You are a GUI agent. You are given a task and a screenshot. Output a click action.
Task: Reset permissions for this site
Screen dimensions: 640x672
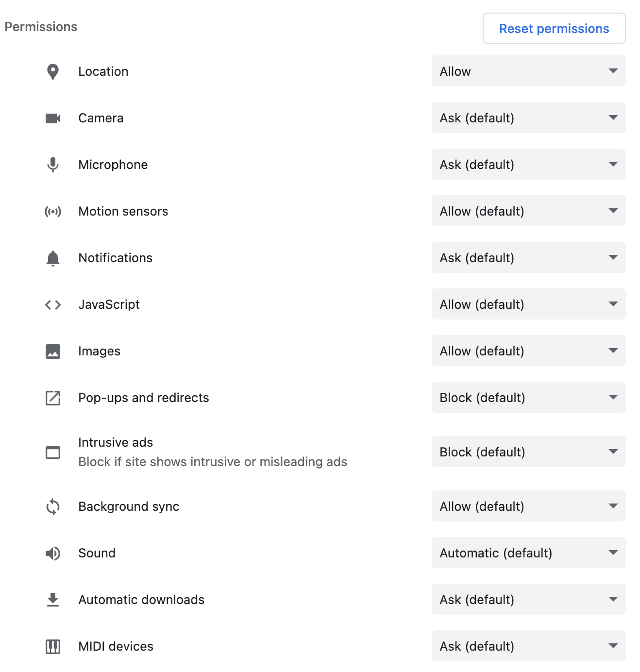[x=554, y=28]
